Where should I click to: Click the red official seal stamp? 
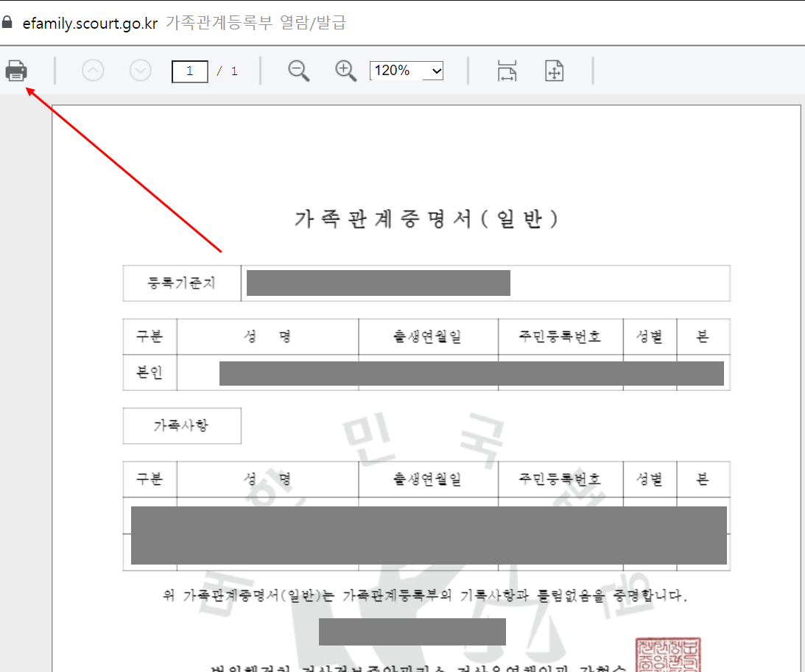tap(667, 655)
